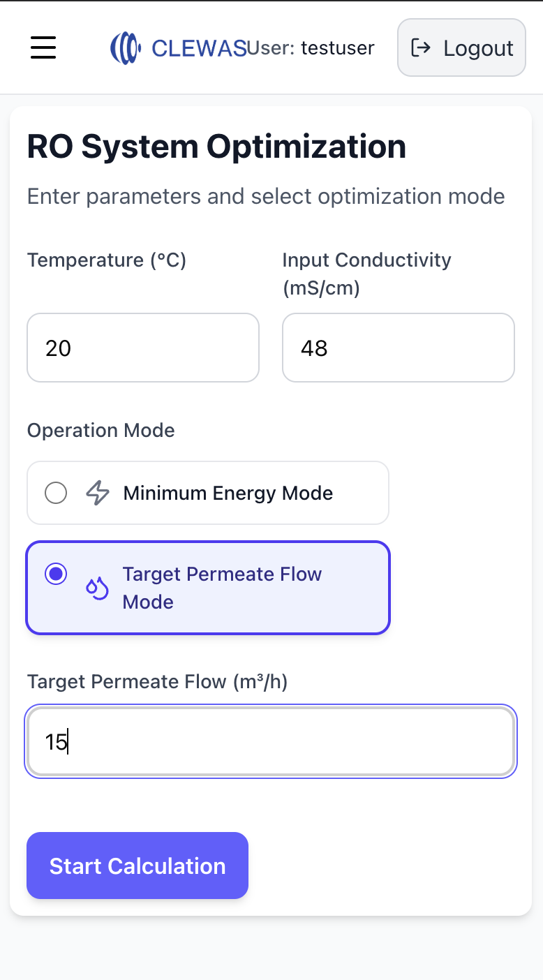Click the Target Permeate Flow (m³/h) label
Viewport: 543px width, 980px height.
coord(157,681)
